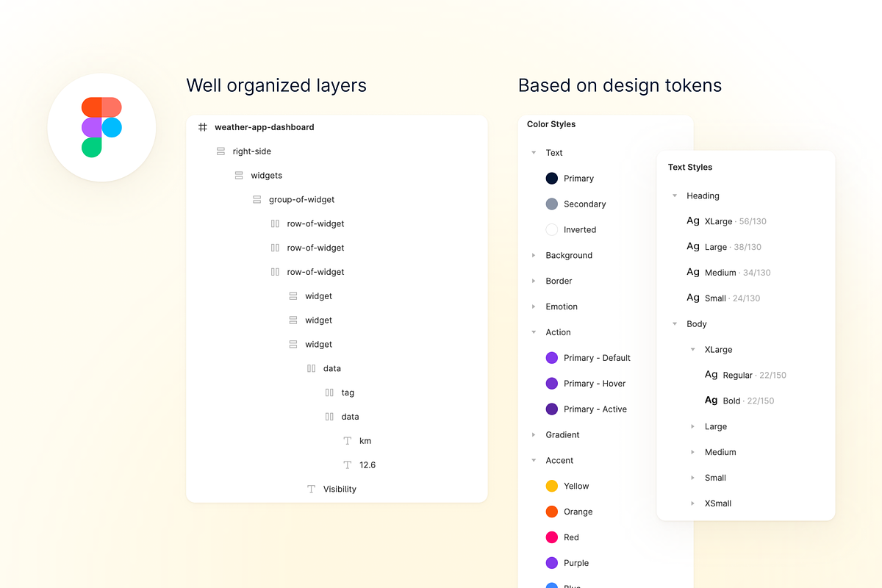
Task: Click the Ag icon for Large 38/130
Action: [x=693, y=247]
